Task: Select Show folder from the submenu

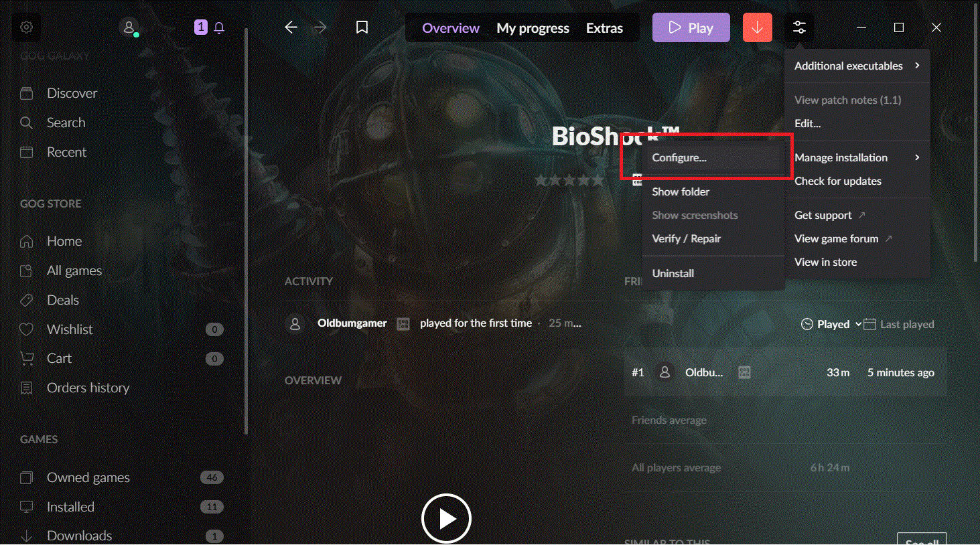Action: click(713, 191)
